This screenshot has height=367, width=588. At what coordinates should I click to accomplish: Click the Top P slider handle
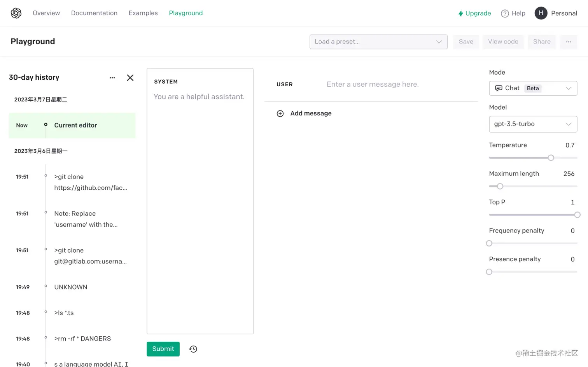click(x=577, y=215)
